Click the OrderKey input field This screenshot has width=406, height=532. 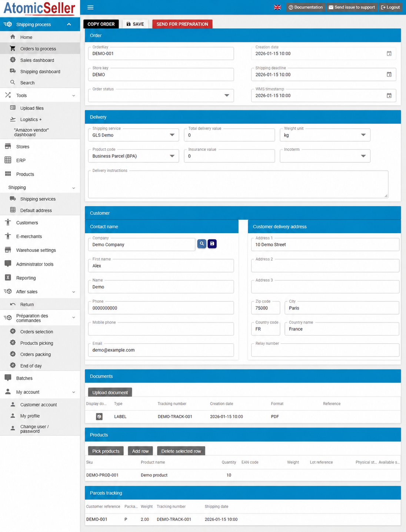161,53
